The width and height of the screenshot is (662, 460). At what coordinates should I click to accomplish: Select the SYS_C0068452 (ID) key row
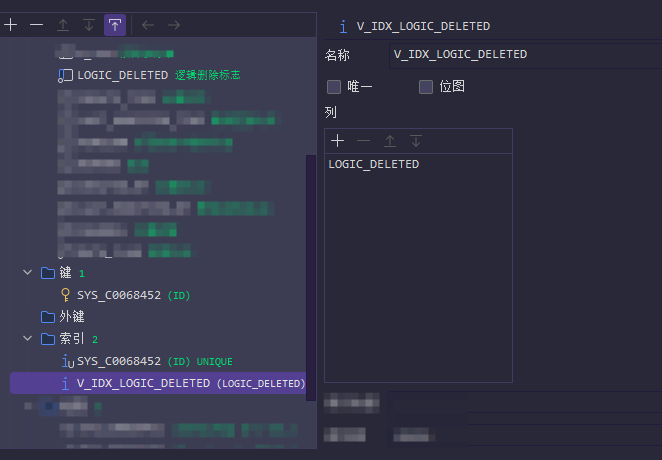pos(158,295)
